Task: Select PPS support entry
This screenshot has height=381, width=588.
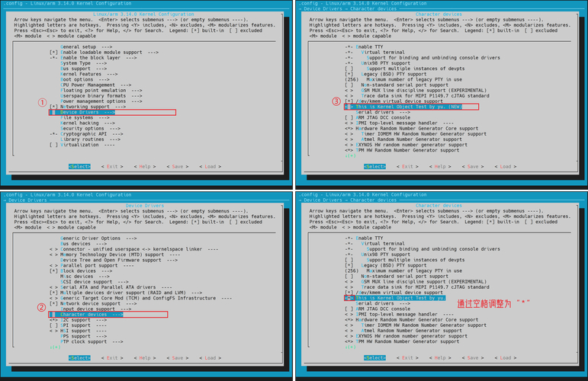Action: 83,336
